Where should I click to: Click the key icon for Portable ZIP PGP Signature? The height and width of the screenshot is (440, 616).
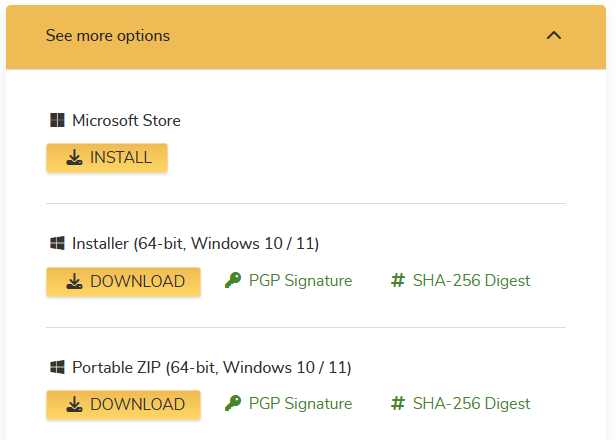tap(233, 404)
